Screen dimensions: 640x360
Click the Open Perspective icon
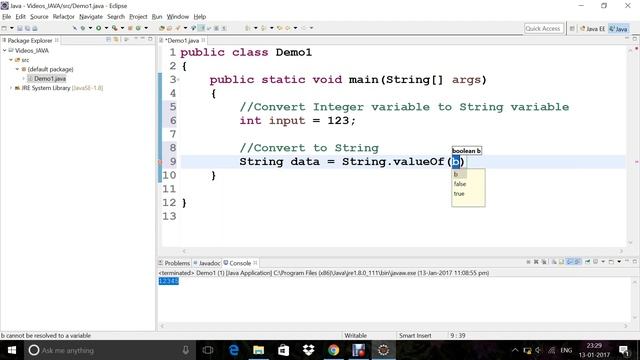(x=572, y=29)
